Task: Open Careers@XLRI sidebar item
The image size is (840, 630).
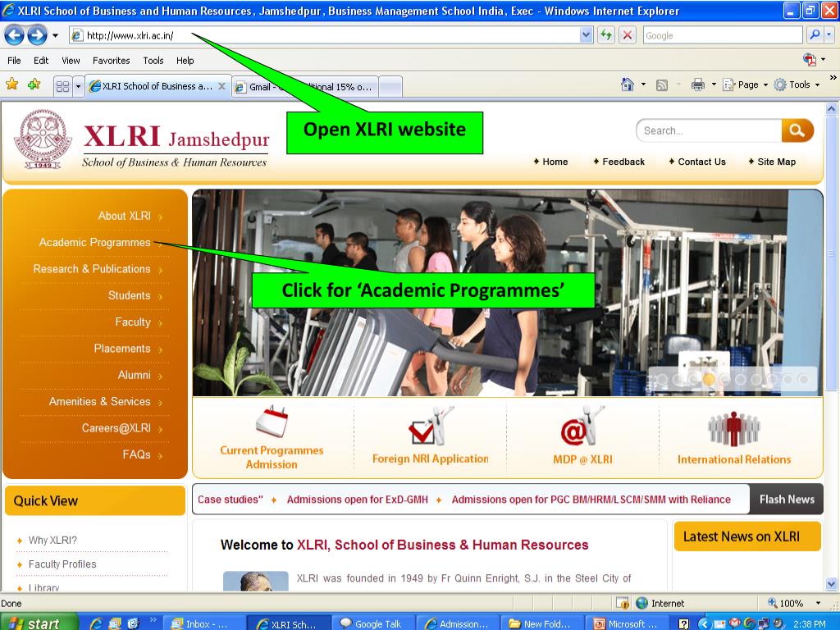Action: (116, 428)
